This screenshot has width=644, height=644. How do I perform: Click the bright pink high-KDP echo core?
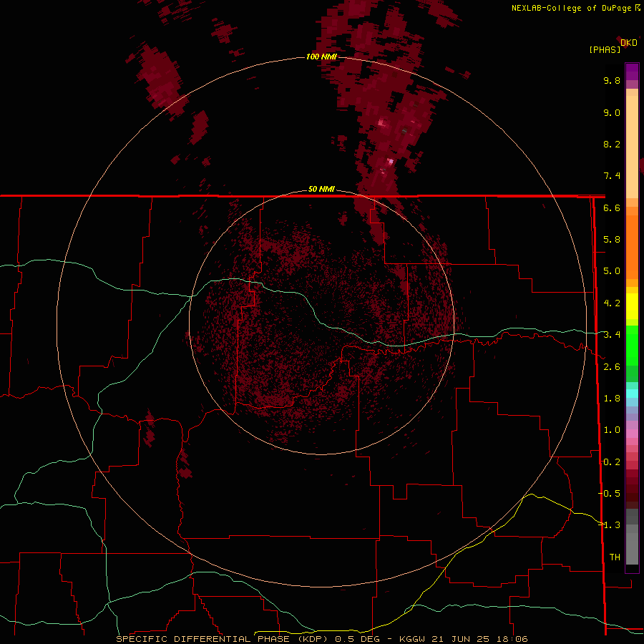(x=389, y=162)
